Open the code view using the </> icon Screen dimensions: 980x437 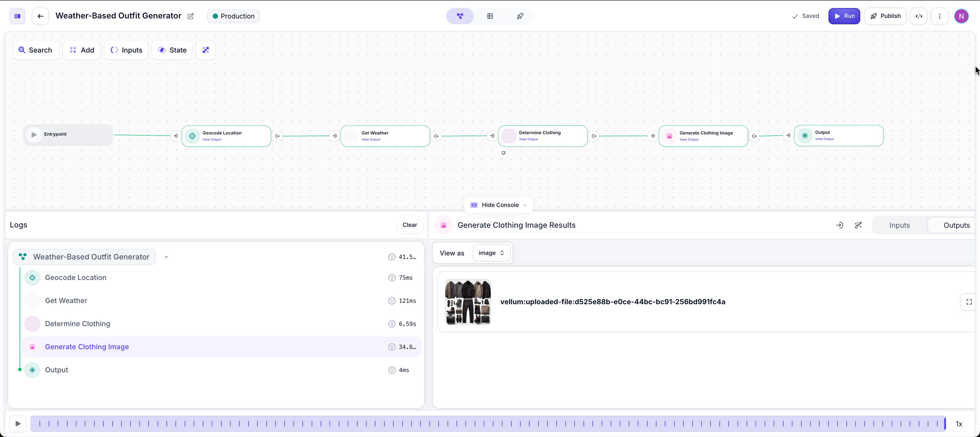(x=919, y=16)
